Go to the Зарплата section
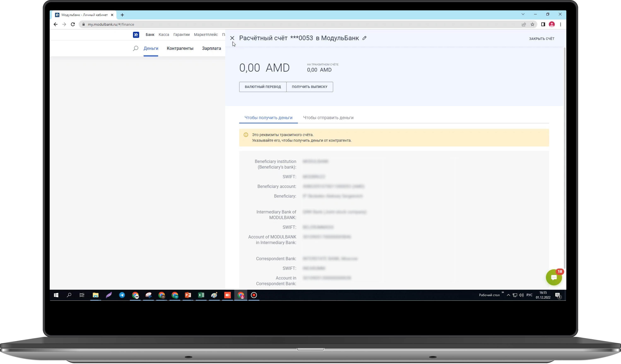The height and width of the screenshot is (364, 621). [211, 49]
